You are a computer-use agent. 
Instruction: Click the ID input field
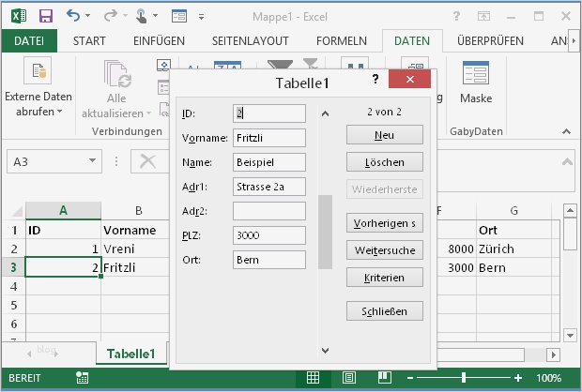click(x=269, y=113)
